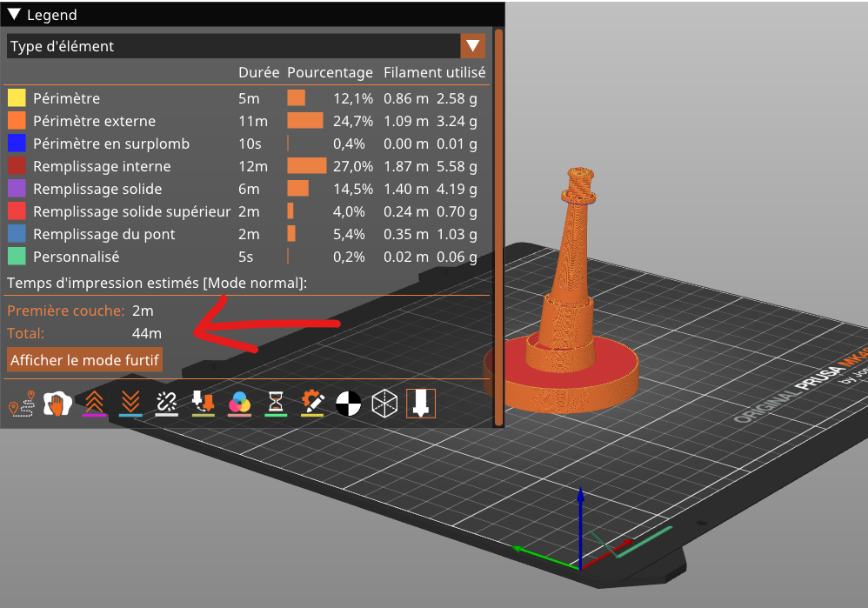
Task: Toggle seams broken-link icon
Action: click(166, 404)
